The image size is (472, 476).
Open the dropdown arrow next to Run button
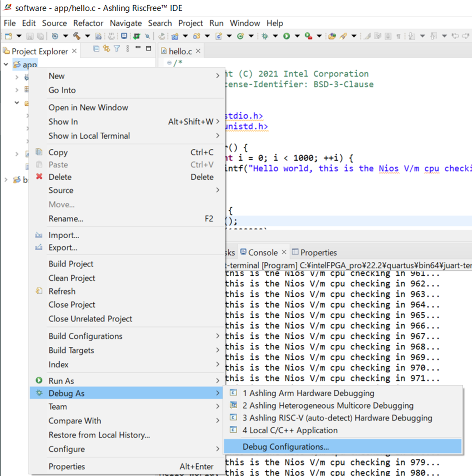(297, 36)
